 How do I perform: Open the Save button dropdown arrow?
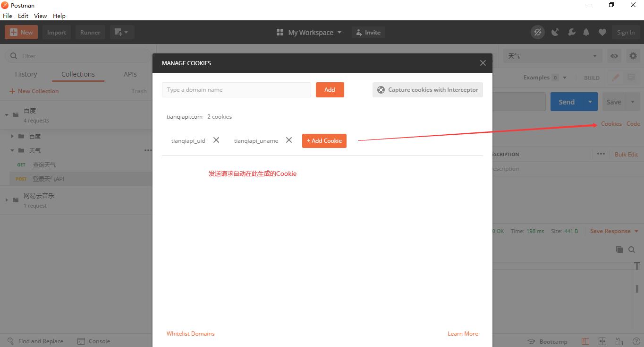tap(633, 102)
